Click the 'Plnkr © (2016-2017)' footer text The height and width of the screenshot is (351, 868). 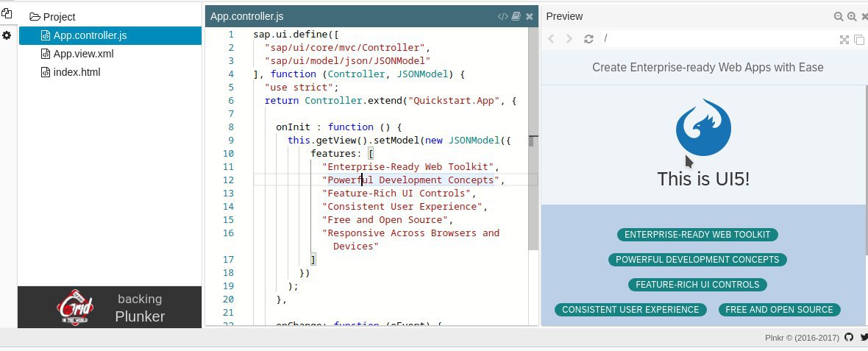pyautogui.click(x=803, y=338)
